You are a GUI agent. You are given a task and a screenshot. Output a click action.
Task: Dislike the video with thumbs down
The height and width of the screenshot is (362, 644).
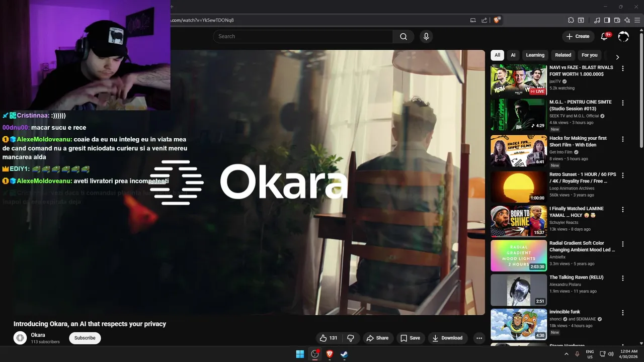[x=351, y=338]
